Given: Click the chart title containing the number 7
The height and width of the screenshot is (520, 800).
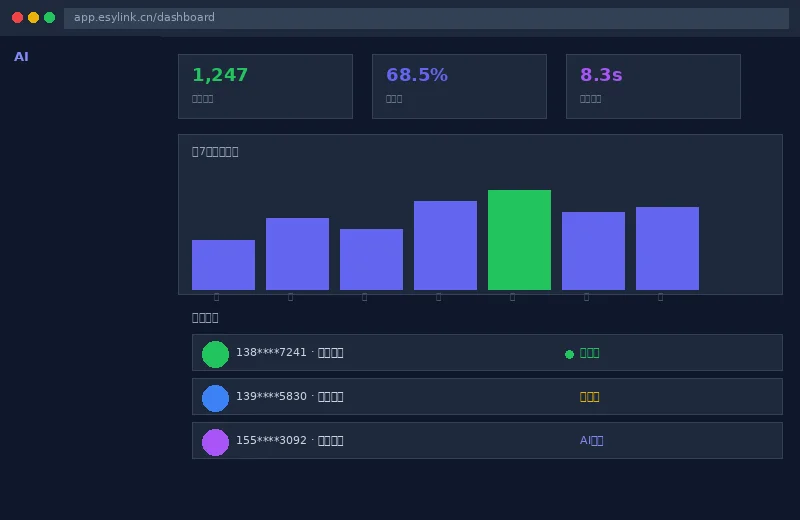Looking at the screenshot, I should coord(215,152).
